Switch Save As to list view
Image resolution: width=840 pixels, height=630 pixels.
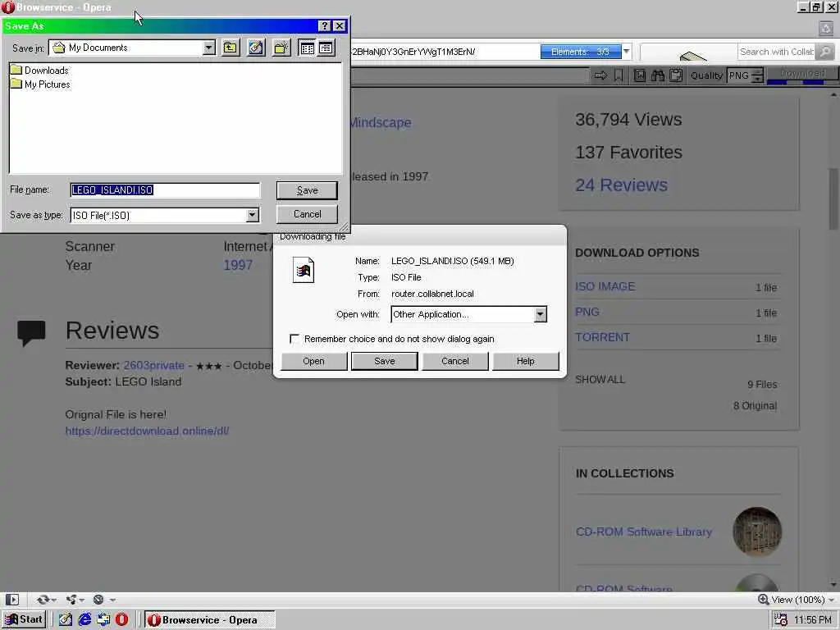coord(307,48)
